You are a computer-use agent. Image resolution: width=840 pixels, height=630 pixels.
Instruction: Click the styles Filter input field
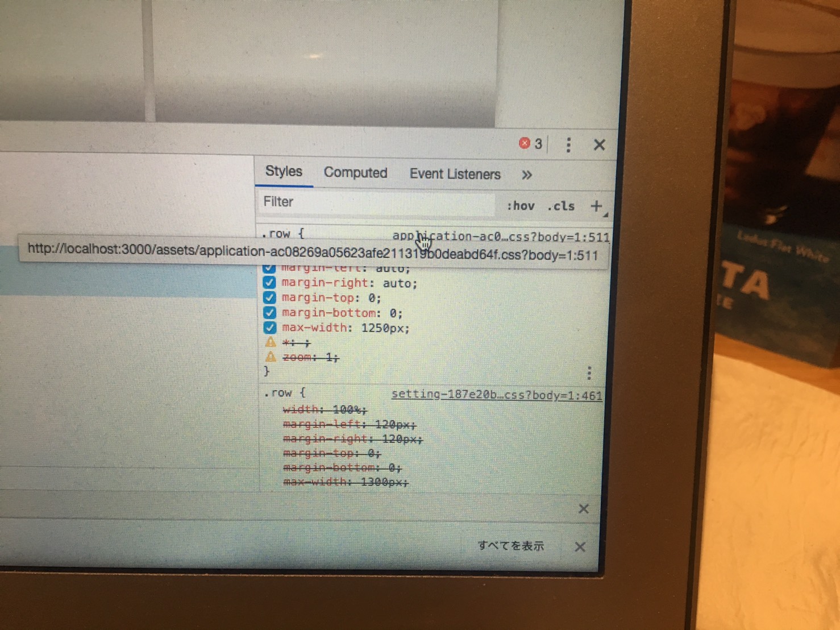[375, 203]
